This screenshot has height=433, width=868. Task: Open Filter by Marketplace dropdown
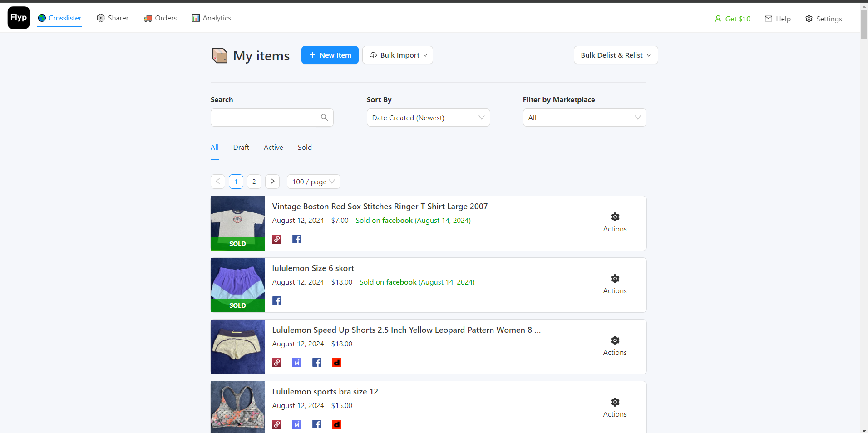584,118
